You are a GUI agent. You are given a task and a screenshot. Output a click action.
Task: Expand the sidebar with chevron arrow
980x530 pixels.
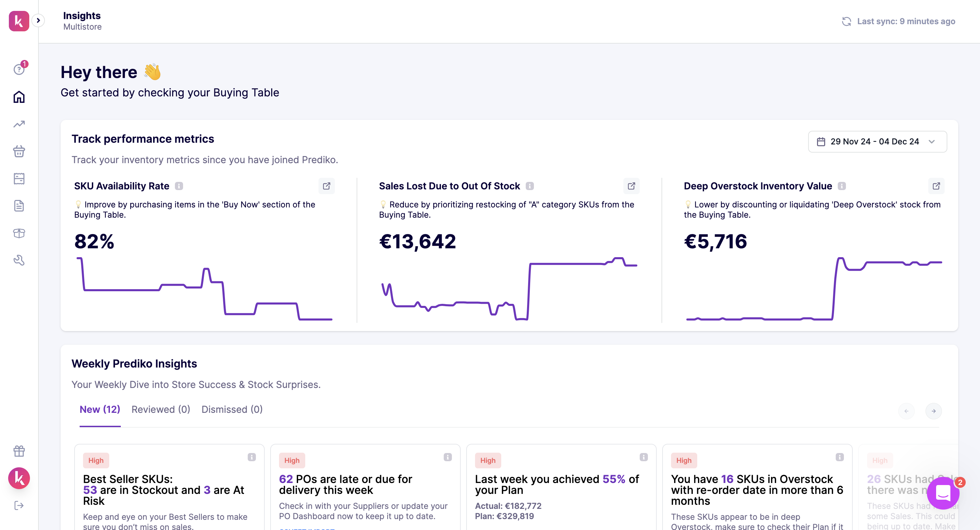(x=38, y=20)
